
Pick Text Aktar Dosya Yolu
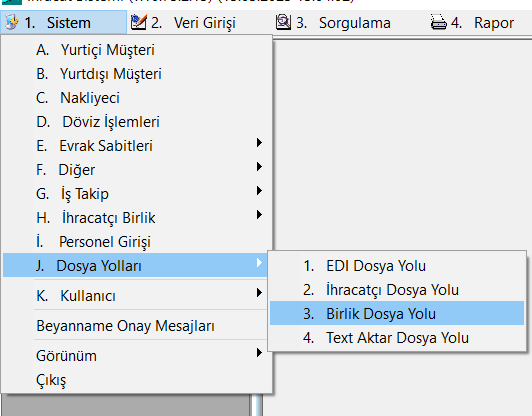(x=397, y=338)
